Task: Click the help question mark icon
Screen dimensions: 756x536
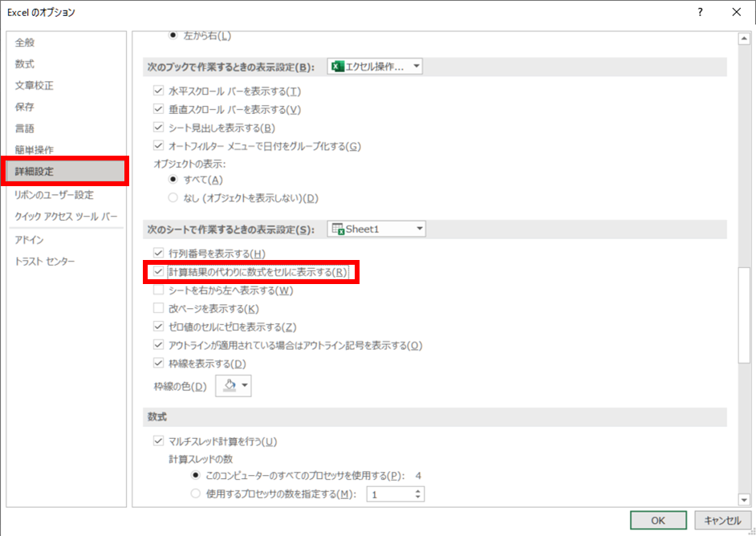Action: tap(700, 12)
